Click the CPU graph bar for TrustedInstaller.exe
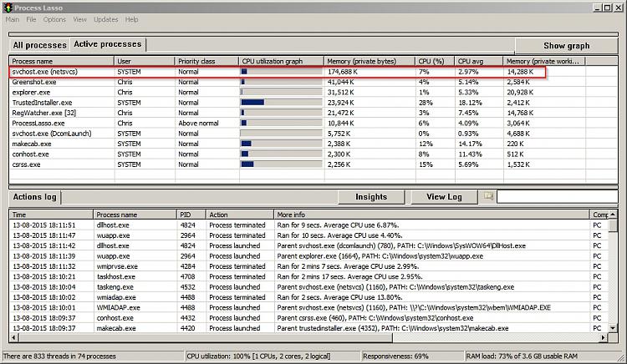The image size is (627, 364). pyautogui.click(x=281, y=103)
